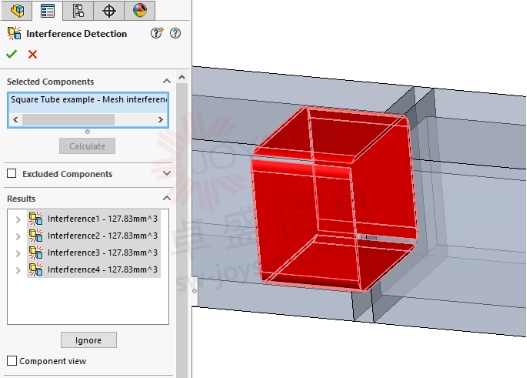Expand the Interference4 tree item
This screenshot has height=378, width=527.
coord(18,270)
